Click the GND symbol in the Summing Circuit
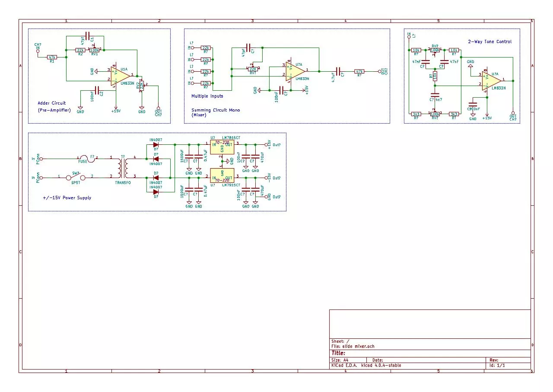The image size is (553, 392). 258,90
